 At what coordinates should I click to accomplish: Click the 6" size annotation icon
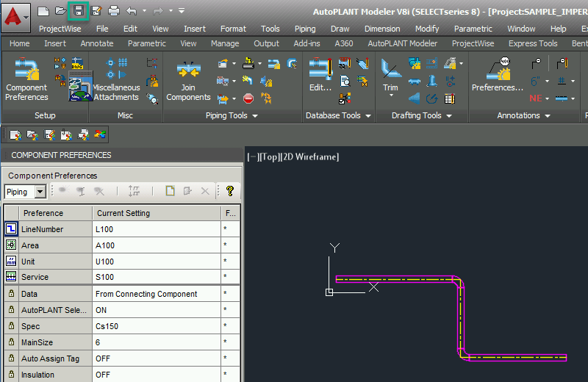(x=535, y=81)
